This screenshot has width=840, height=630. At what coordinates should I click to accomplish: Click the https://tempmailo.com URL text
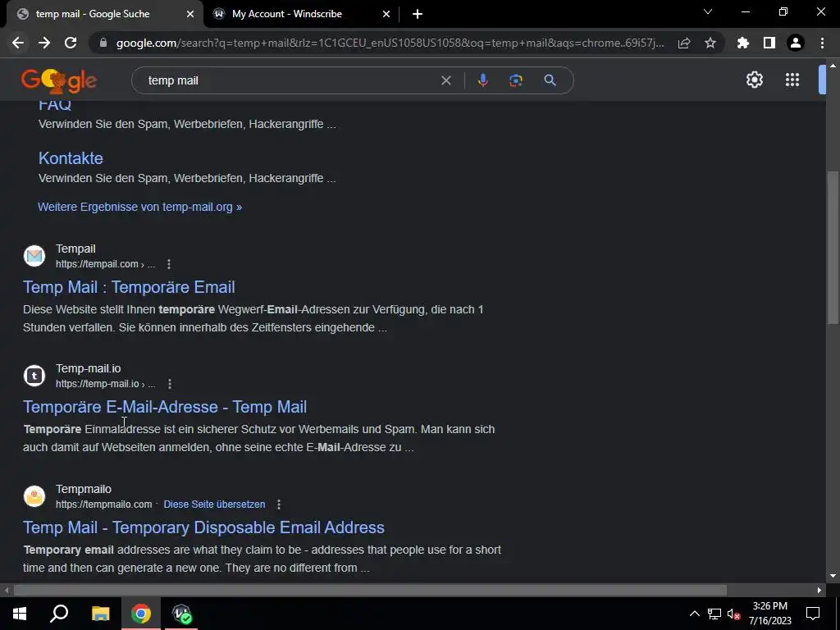click(104, 504)
